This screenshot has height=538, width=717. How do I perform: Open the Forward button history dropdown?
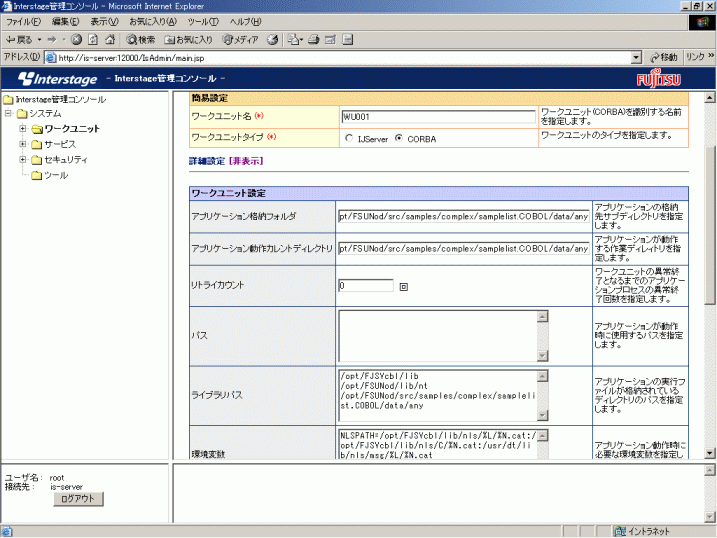tap(64, 40)
